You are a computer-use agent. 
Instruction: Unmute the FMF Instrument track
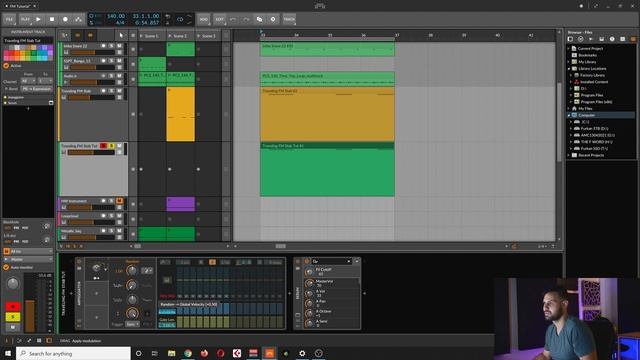pos(119,201)
